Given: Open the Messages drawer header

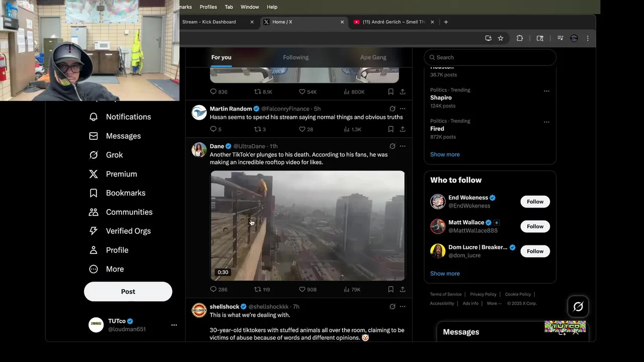Looking at the screenshot, I should (512, 332).
